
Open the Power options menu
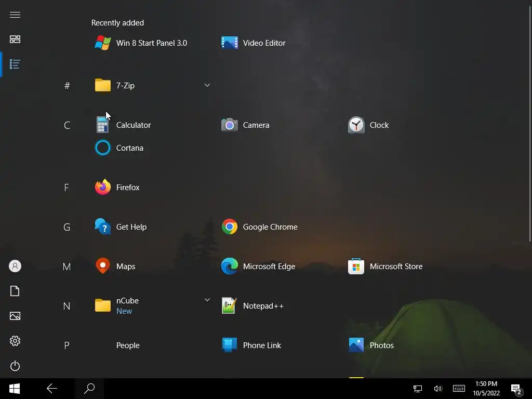tap(15, 366)
